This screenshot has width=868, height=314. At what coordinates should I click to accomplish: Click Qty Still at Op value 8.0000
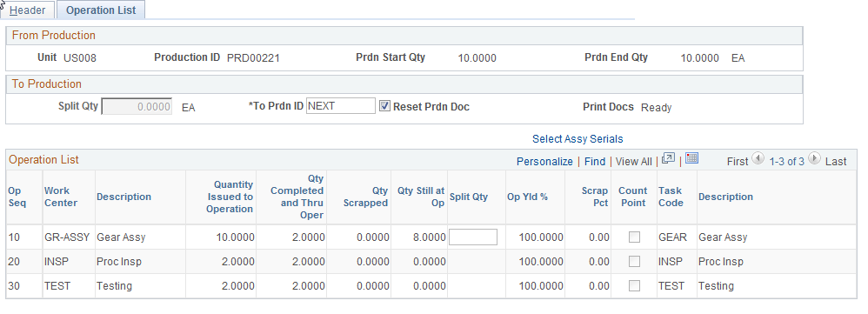429,237
